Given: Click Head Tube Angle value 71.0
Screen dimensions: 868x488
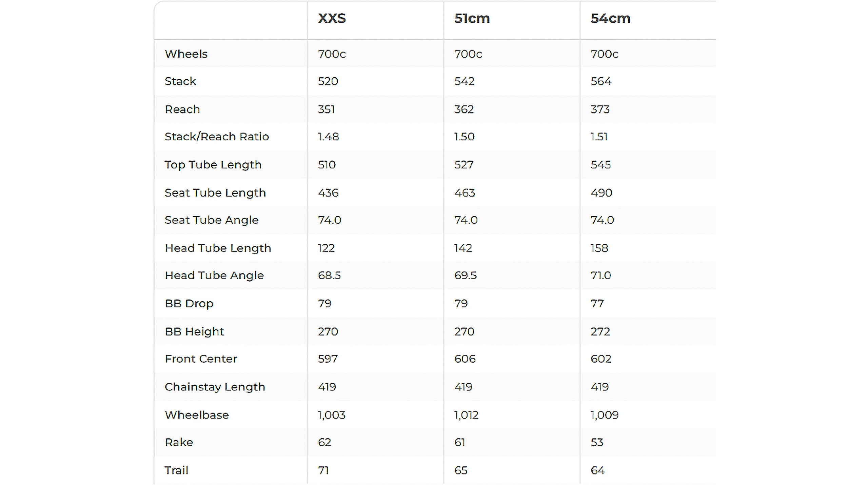Looking at the screenshot, I should pyautogui.click(x=601, y=276).
